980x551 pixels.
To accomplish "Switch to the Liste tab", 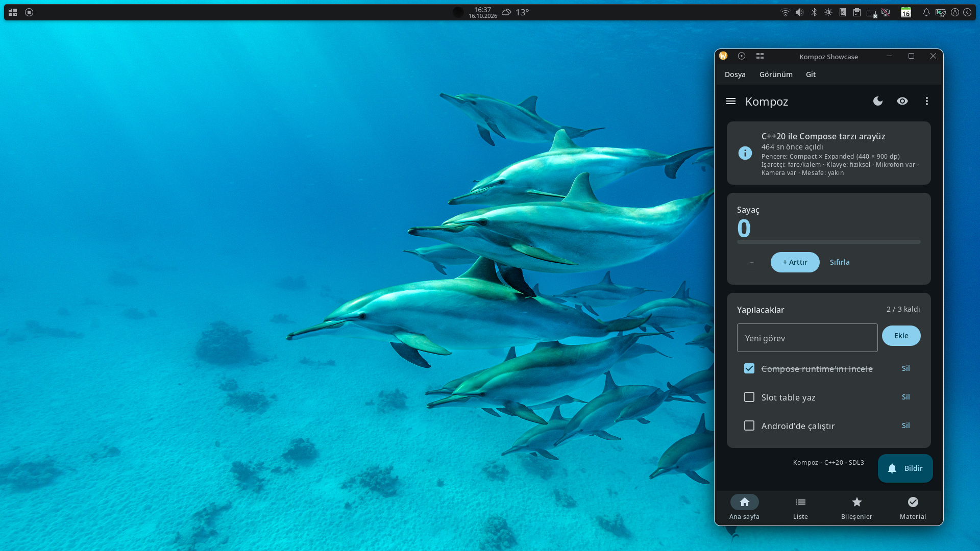I will point(801,507).
